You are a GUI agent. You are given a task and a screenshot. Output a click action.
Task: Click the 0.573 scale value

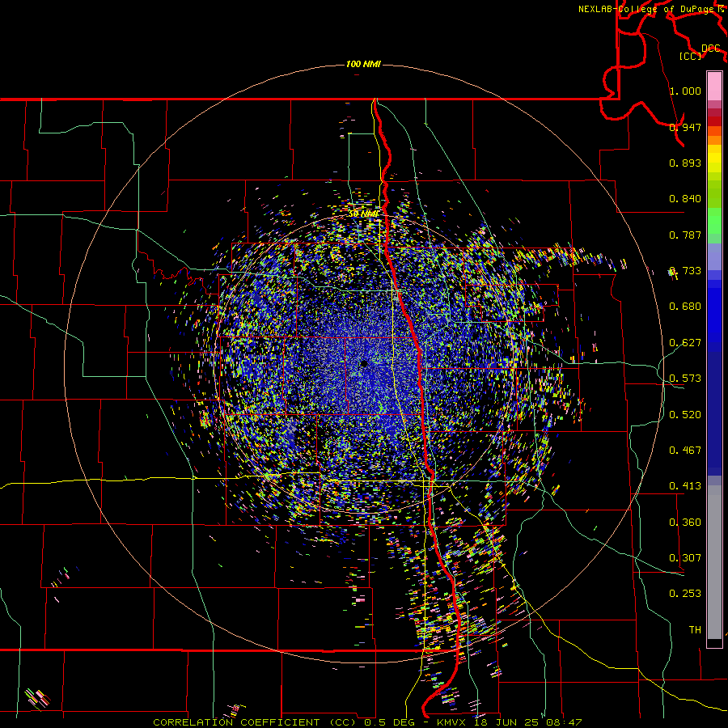pos(685,379)
